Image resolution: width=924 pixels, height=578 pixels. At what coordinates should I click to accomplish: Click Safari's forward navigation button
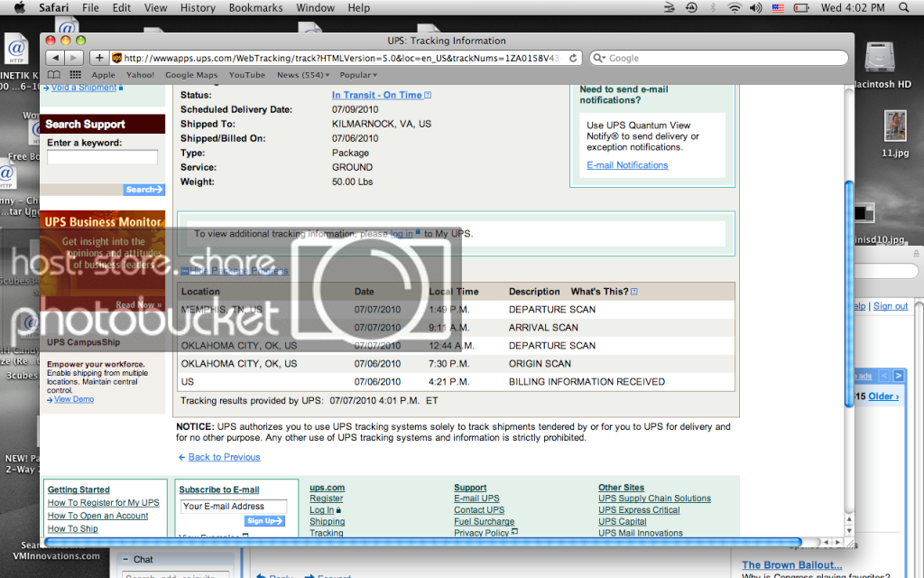(73, 58)
